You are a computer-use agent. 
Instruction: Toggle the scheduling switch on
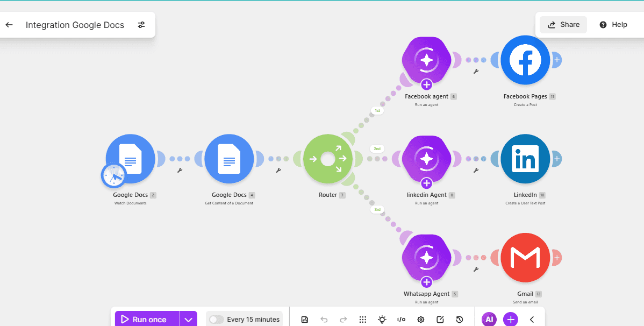217,320
